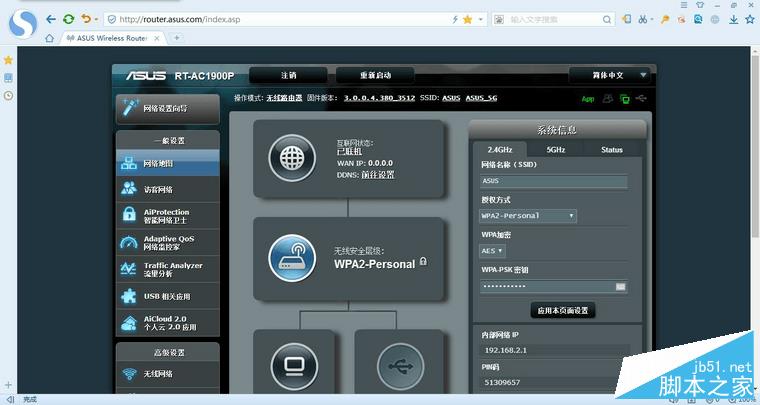Click the SSID input field containing ASUS
Screen dimensions: 760x405
coord(554,181)
